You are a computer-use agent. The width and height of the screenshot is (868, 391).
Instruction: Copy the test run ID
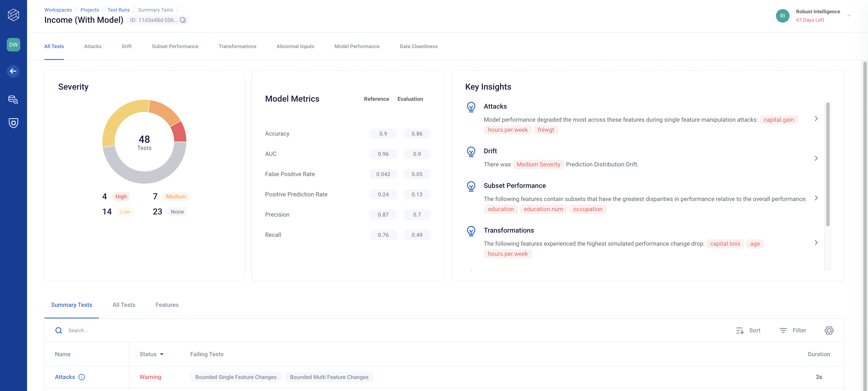[x=183, y=20]
